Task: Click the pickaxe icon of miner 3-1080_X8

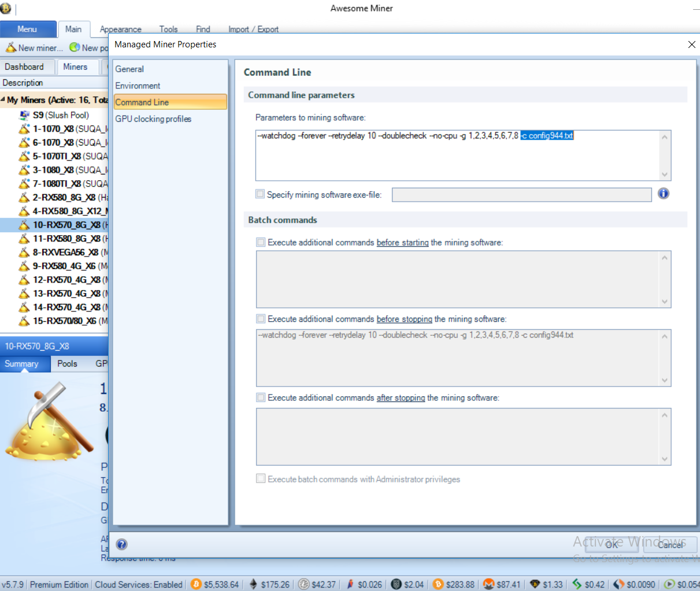Action: tap(24, 170)
